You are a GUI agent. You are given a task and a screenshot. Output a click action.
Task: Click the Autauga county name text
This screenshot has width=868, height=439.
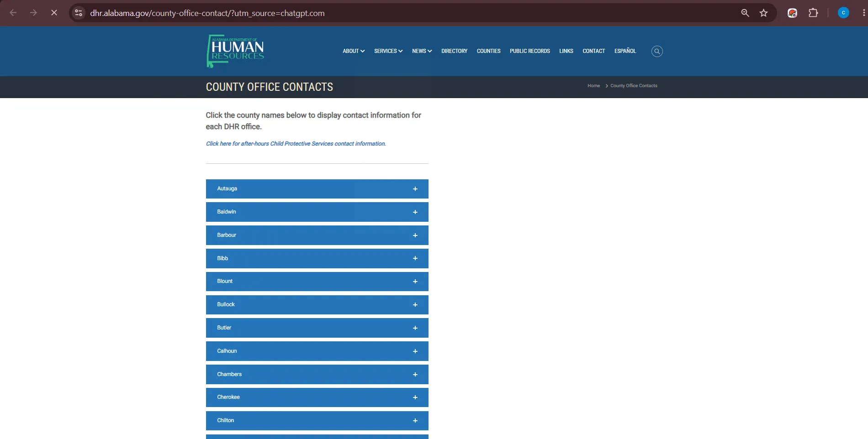click(227, 188)
